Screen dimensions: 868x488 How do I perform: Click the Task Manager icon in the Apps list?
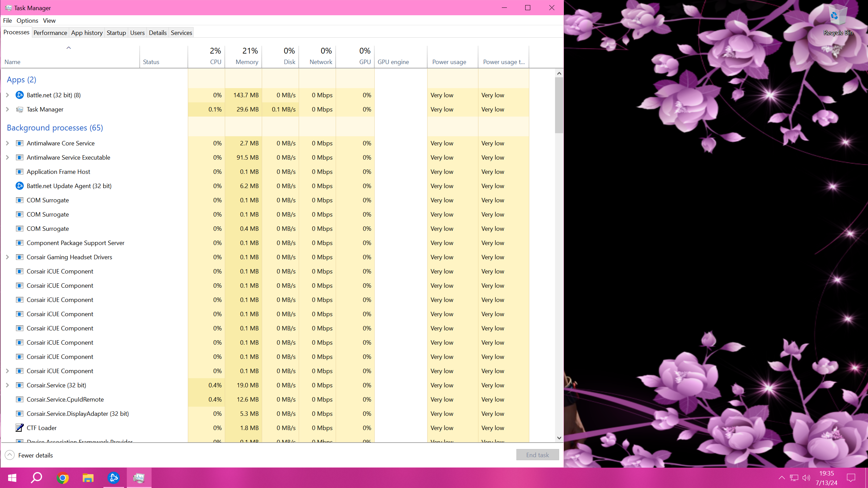[19, 109]
